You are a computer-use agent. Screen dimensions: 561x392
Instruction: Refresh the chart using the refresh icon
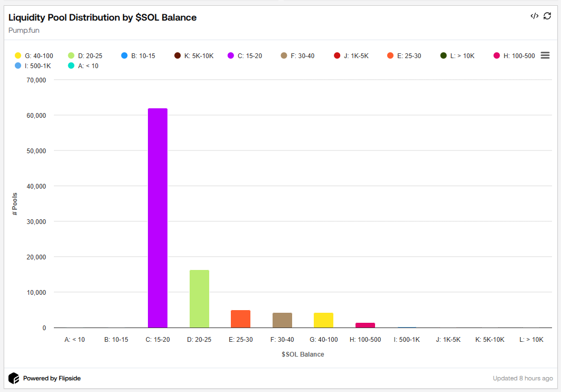click(547, 16)
